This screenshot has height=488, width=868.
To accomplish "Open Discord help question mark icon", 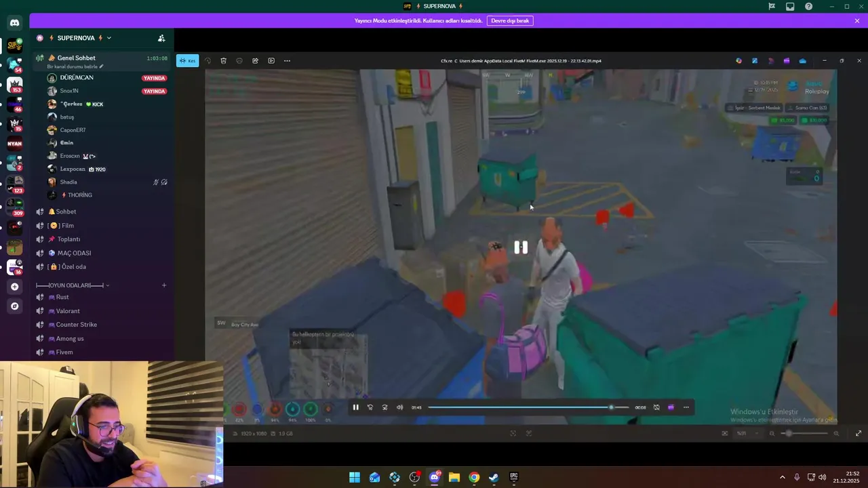I will (809, 6).
